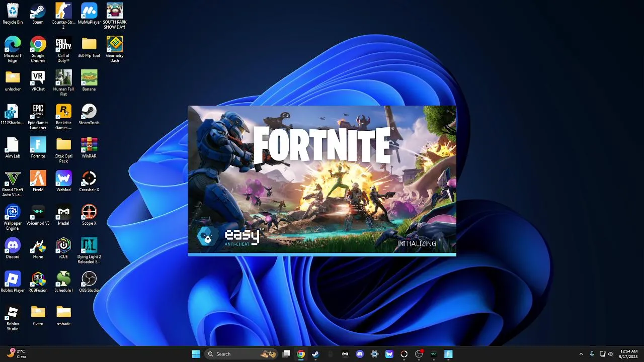Expand the hidden system tray icons
Screen dimensions: 644x362
pyautogui.click(x=581, y=354)
